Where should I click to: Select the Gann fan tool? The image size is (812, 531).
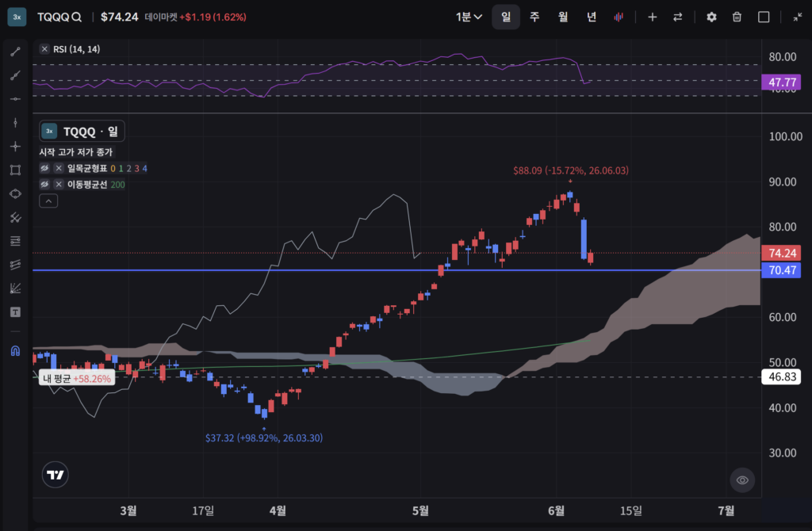point(16,288)
